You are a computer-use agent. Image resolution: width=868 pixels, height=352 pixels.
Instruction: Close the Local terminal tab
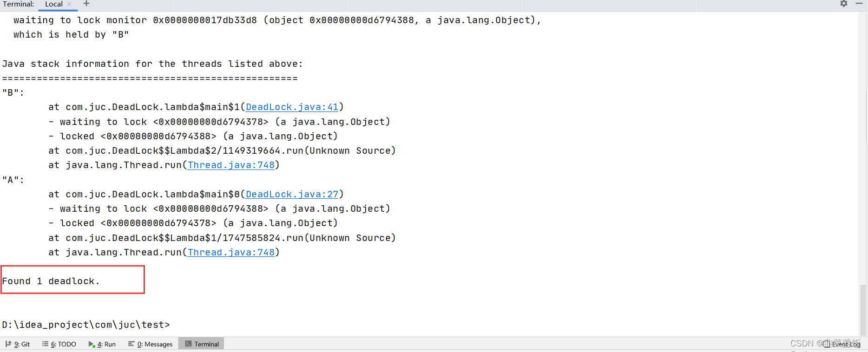tap(69, 4)
